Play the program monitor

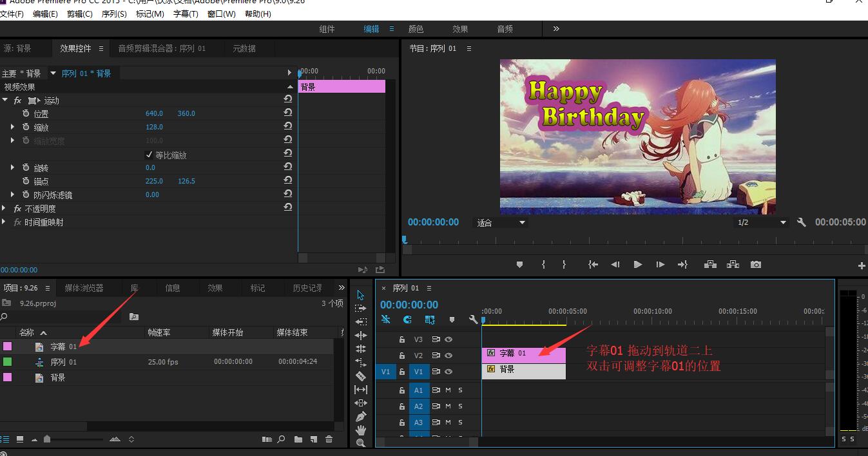click(x=638, y=265)
